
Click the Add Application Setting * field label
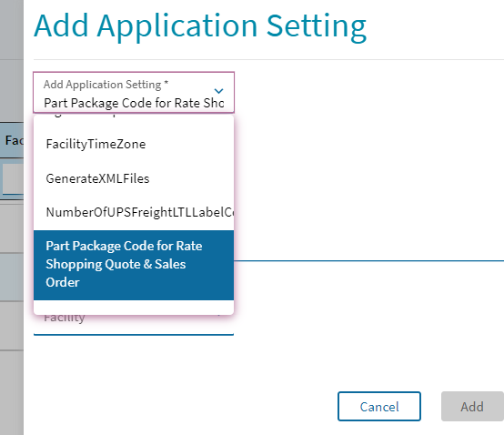click(106, 85)
